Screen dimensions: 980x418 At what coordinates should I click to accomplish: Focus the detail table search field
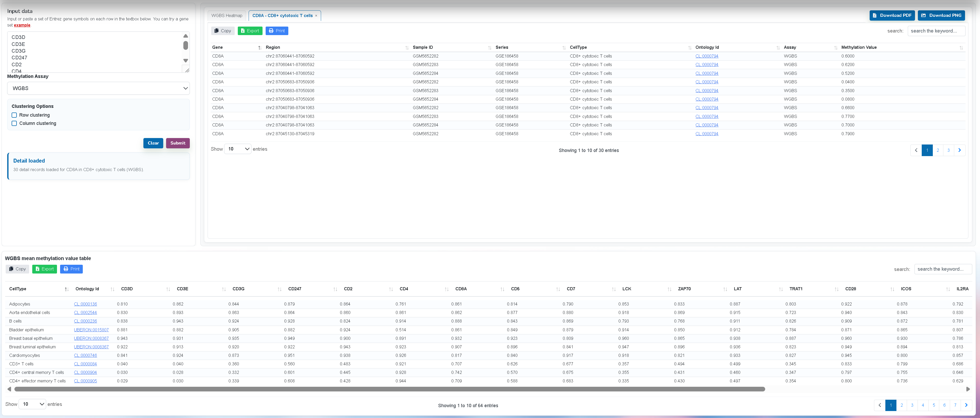click(x=936, y=31)
